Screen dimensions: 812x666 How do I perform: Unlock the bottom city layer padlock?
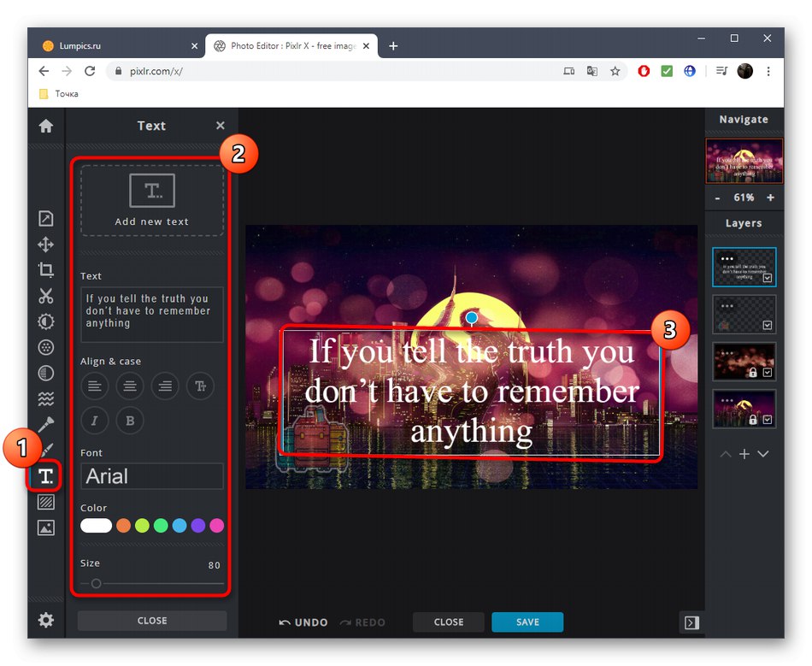(753, 420)
